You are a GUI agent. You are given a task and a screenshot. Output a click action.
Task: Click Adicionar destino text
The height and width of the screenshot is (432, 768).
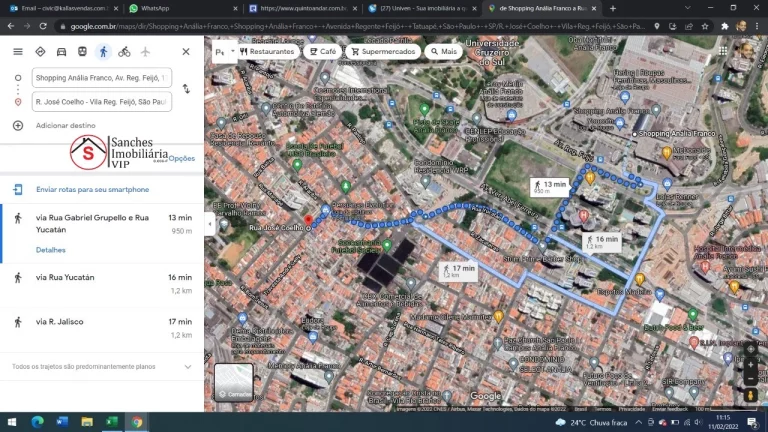66,125
